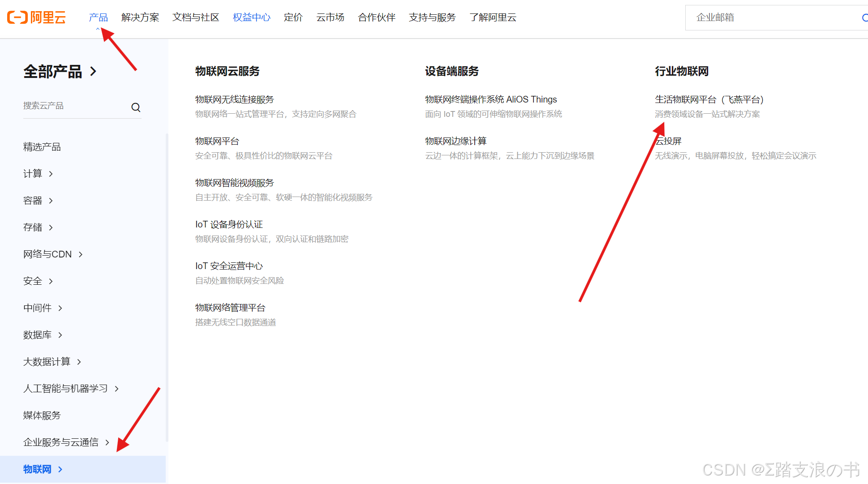Open the 产品 top menu
868x484 pixels.
point(98,17)
